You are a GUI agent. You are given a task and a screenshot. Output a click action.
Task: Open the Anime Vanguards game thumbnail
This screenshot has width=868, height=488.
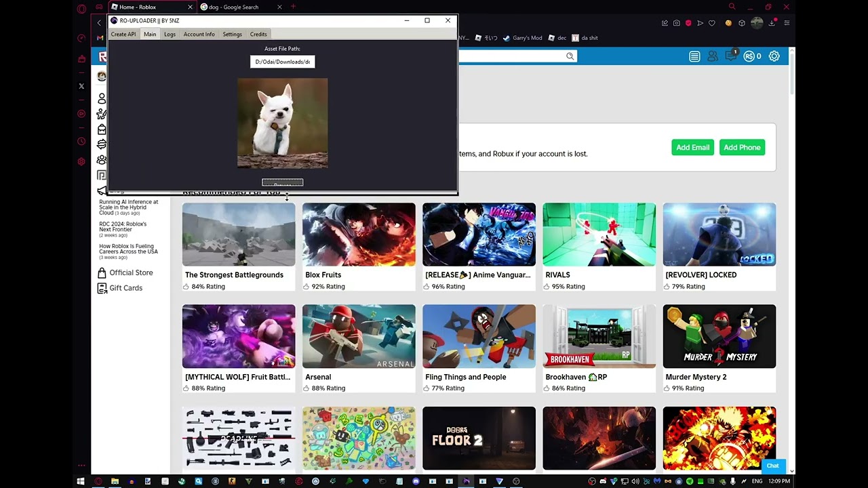click(479, 235)
